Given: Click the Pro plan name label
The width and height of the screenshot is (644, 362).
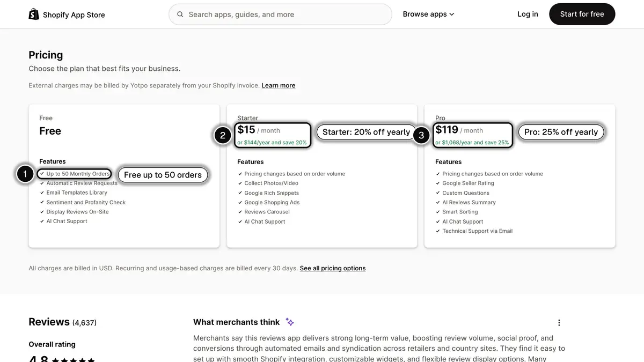Looking at the screenshot, I should pyautogui.click(x=440, y=118).
